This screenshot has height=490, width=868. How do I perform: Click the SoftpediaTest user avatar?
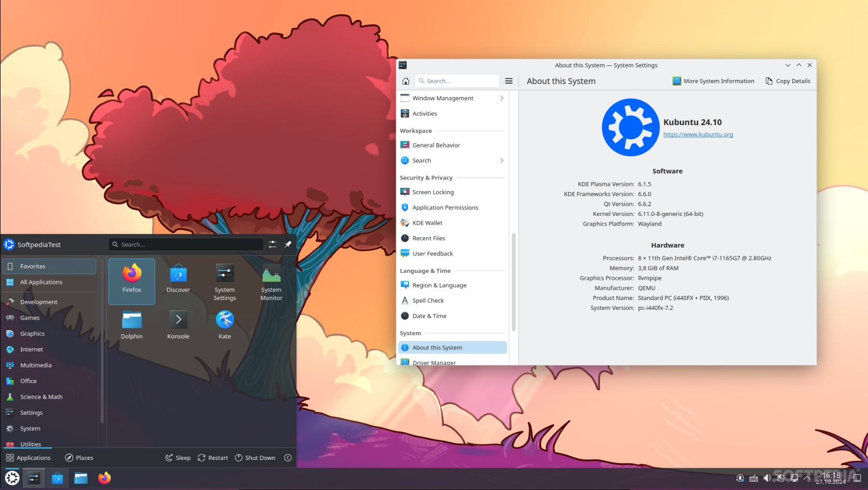9,244
